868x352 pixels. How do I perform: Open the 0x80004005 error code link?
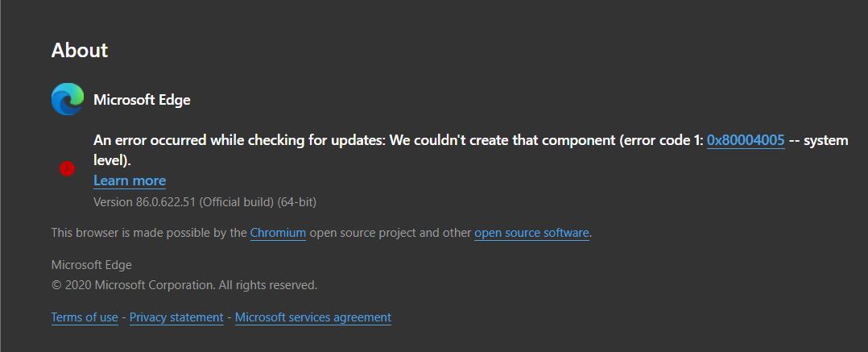(x=746, y=140)
